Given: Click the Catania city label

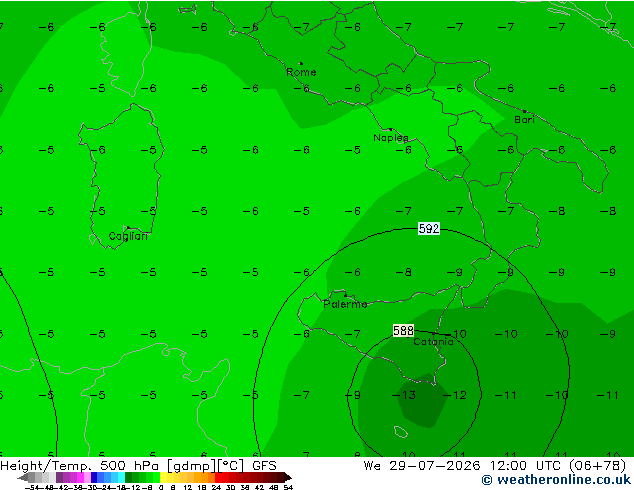Looking at the screenshot, I should (433, 342).
